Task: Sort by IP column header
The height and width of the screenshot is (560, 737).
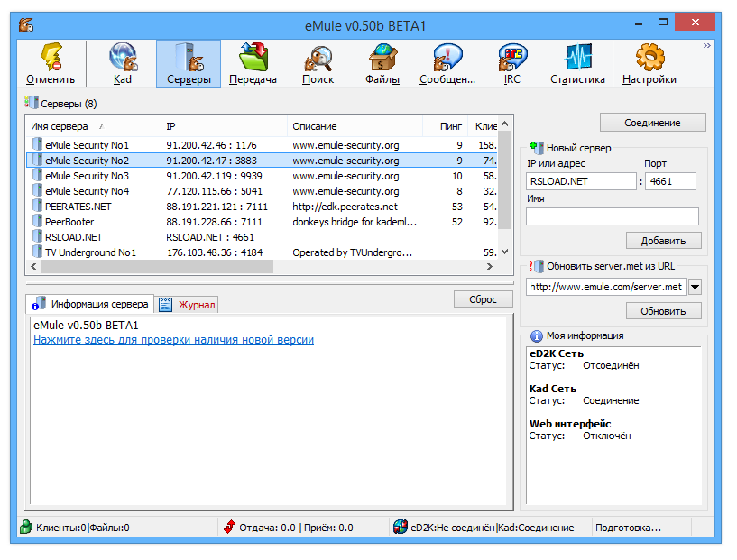Action: point(225,126)
